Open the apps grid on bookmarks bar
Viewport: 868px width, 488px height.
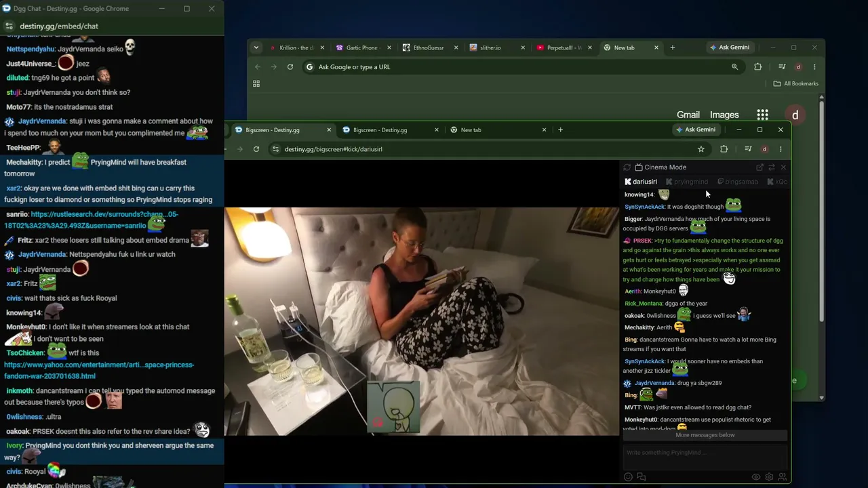click(256, 83)
